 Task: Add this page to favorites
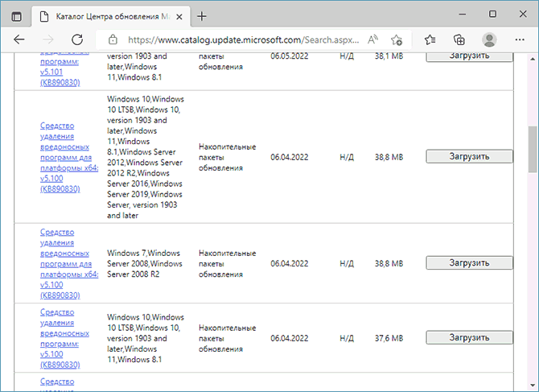click(x=397, y=40)
